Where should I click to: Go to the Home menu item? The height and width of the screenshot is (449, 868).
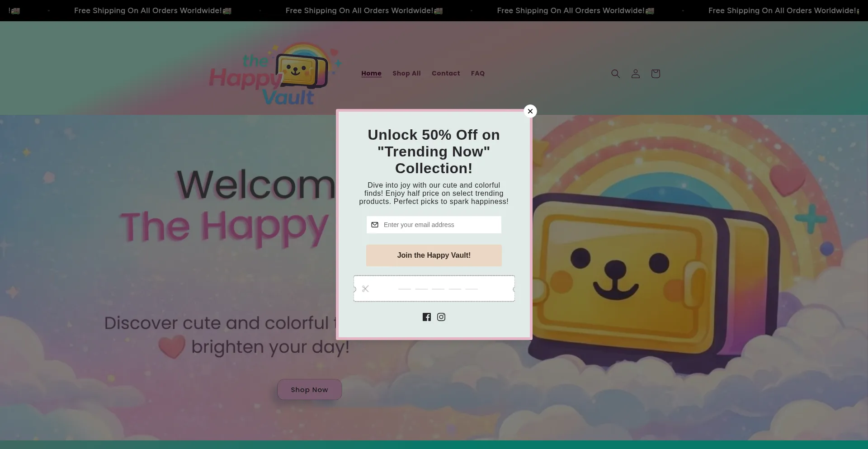click(x=371, y=73)
